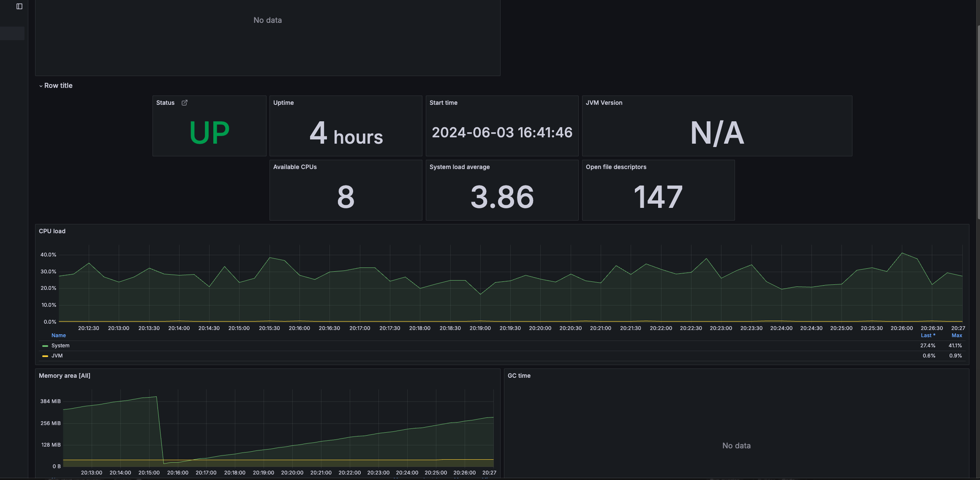Toggle the JVM series in CPU load legend
This screenshot has width=980, height=480.
57,356
